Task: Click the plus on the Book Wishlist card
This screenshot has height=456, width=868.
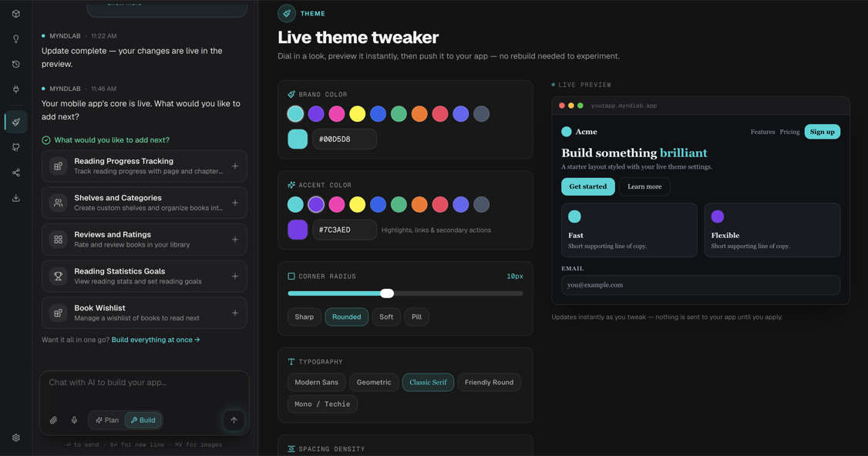Action: point(235,313)
